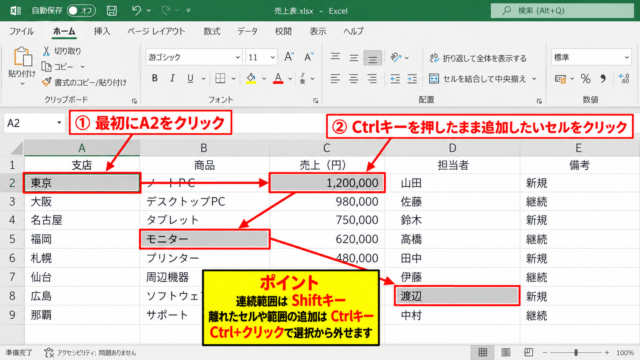
Task: Expand the Font Color dropdown arrow
Action: 290,78
